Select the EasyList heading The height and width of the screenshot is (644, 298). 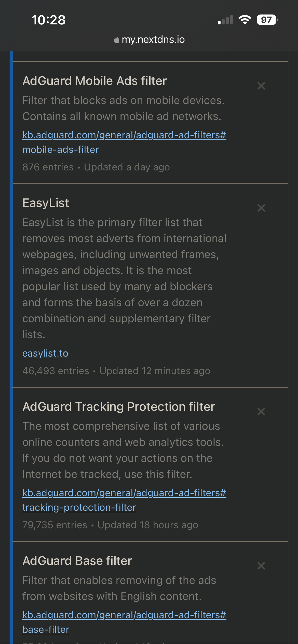pyautogui.click(x=46, y=203)
